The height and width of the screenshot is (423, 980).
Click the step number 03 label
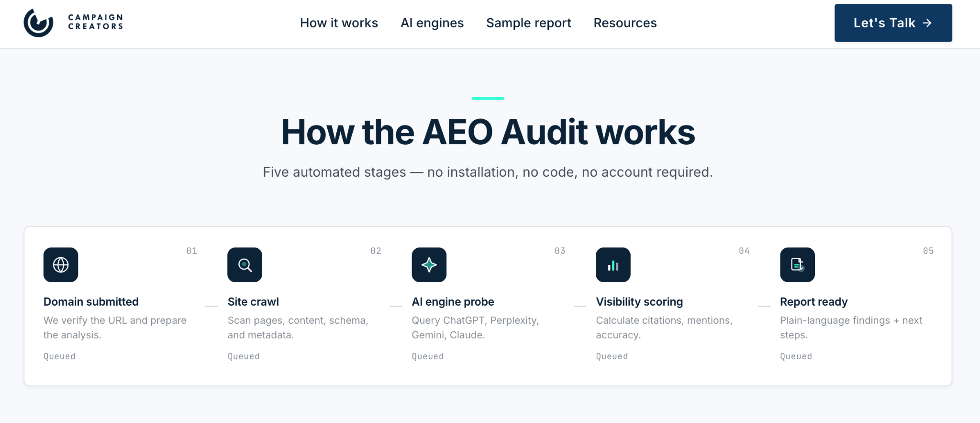coord(560,251)
